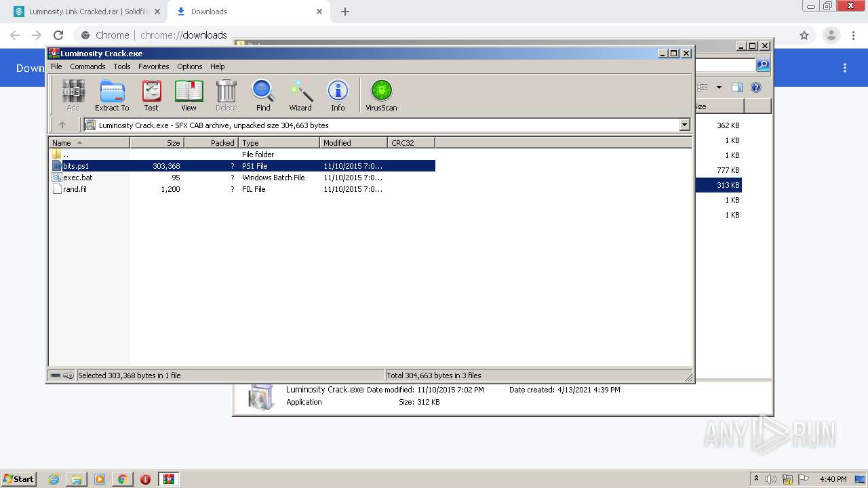Open the Downloads page three-dot menu

[x=845, y=68]
